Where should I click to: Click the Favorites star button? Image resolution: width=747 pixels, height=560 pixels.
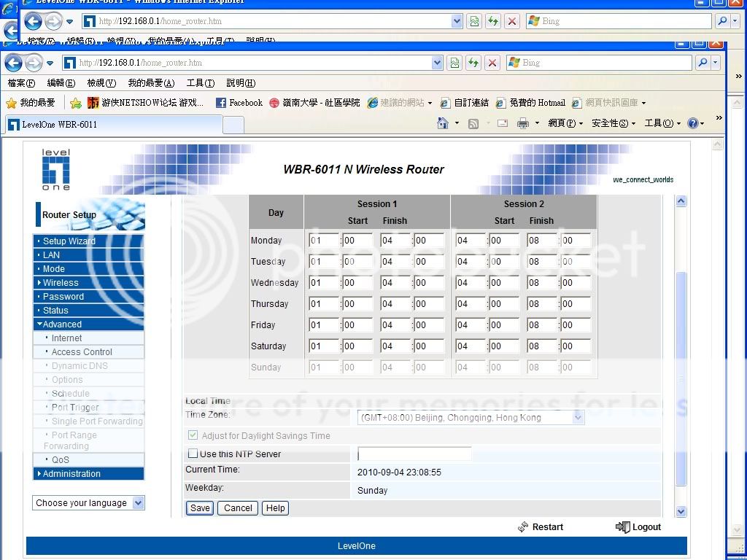pyautogui.click(x=12, y=103)
